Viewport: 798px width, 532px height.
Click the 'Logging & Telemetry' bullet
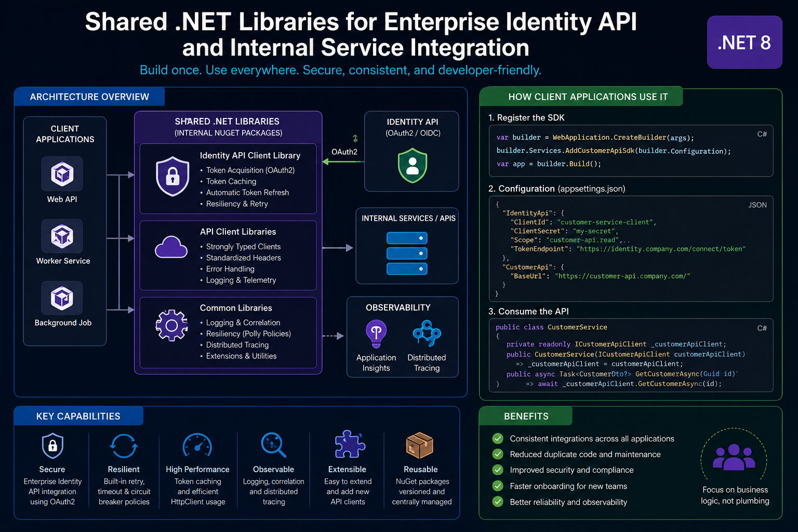coord(241,280)
